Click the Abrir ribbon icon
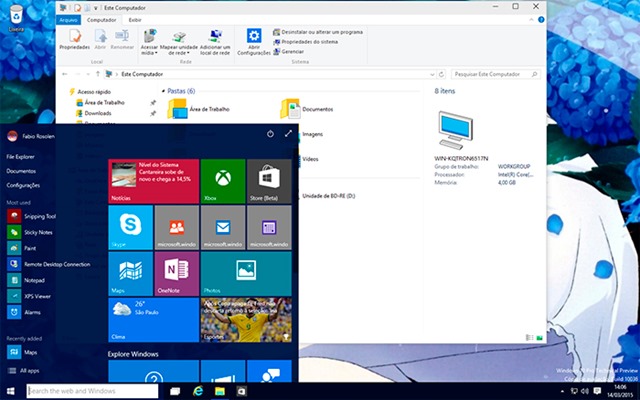640x400 pixels. click(x=100, y=39)
